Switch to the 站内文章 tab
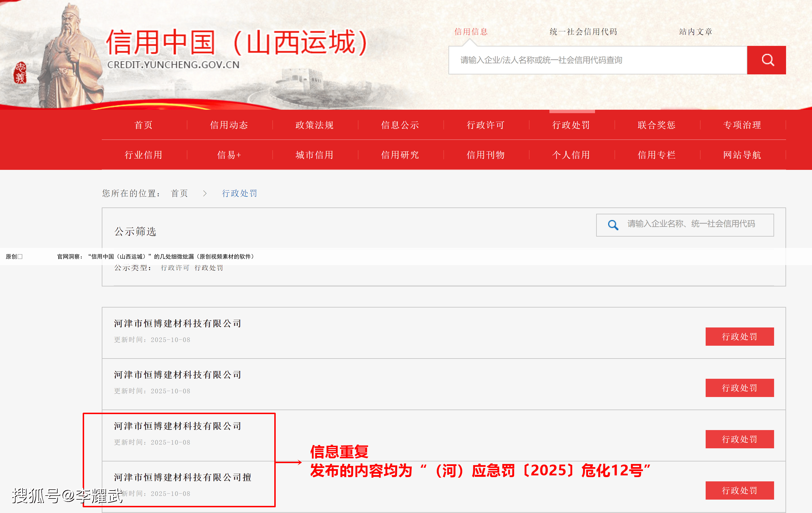This screenshot has height=513, width=812. click(695, 31)
